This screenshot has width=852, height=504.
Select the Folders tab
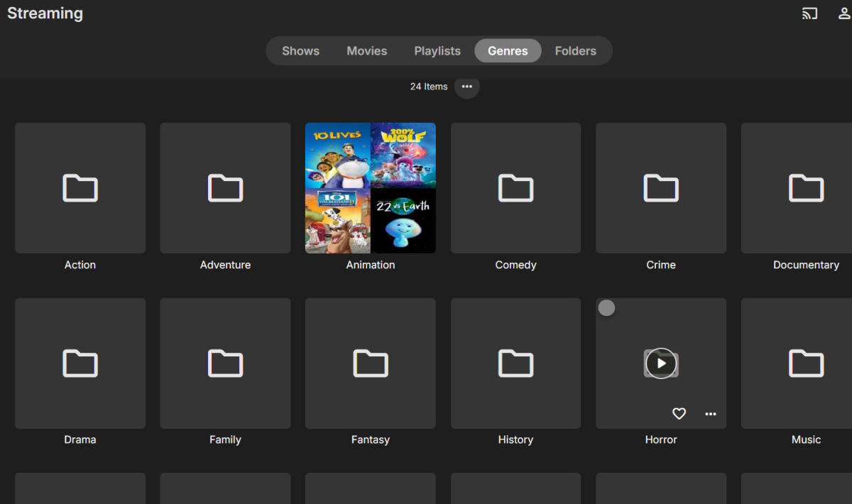coord(575,51)
